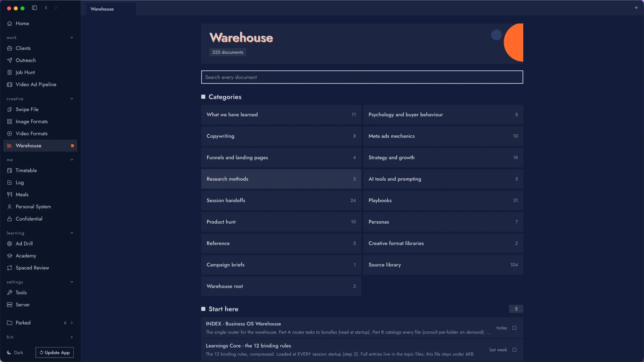644x362 pixels.
Task: Open Learnings Core 12 binding rules document
Action: click(x=362, y=350)
